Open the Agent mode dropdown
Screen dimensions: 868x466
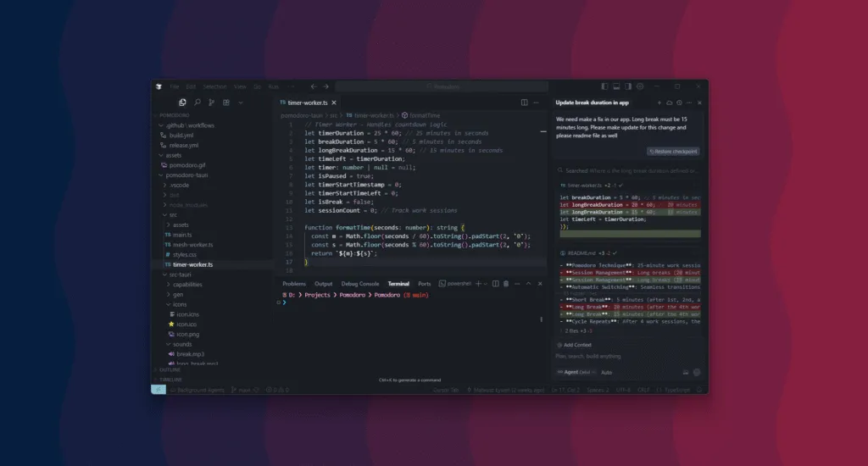(576, 373)
